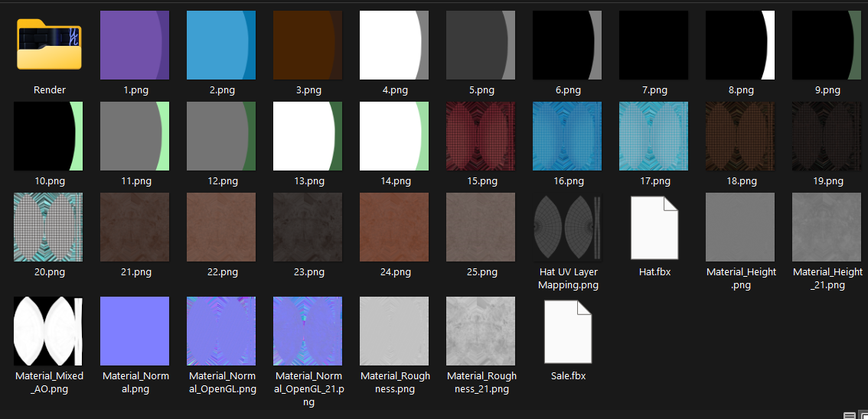Click the red patterned 15.png thumbnail
The height and width of the screenshot is (419, 868).
(x=481, y=136)
